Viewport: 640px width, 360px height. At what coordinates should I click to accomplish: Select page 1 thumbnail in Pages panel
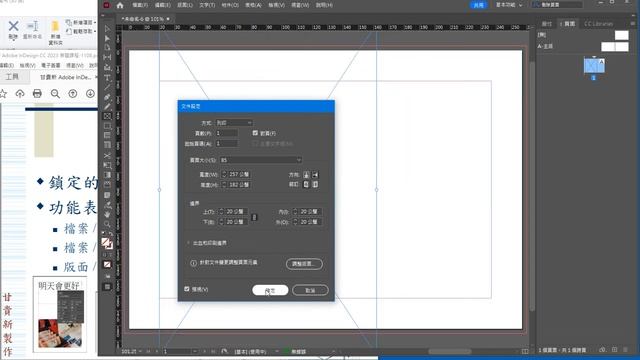(594, 65)
